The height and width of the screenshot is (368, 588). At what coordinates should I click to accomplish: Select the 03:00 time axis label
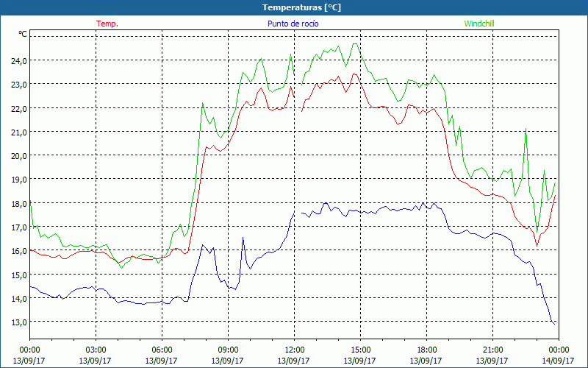coord(96,350)
